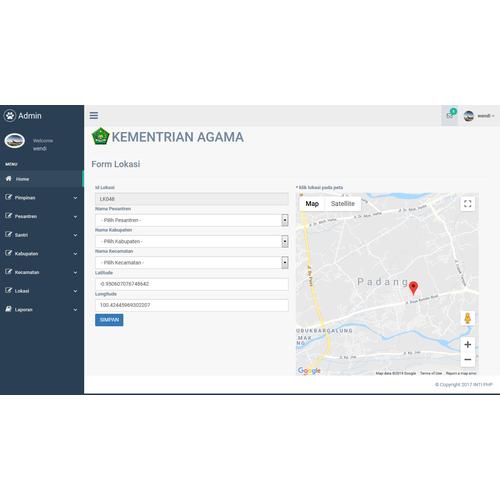Open the Pilih Pesantren dropdown
This screenshot has height=500, width=500.
pos(192,220)
